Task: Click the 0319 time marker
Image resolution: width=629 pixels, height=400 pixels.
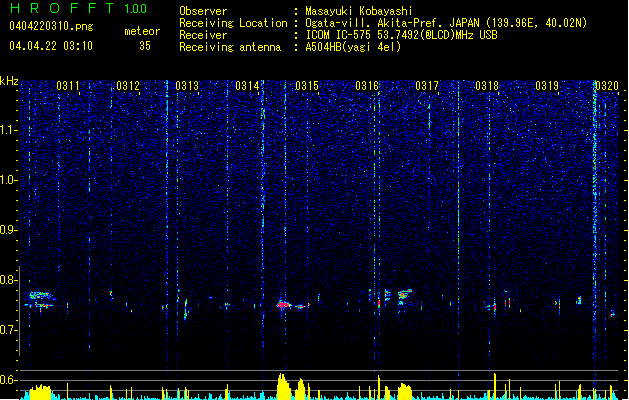Action: pos(547,86)
